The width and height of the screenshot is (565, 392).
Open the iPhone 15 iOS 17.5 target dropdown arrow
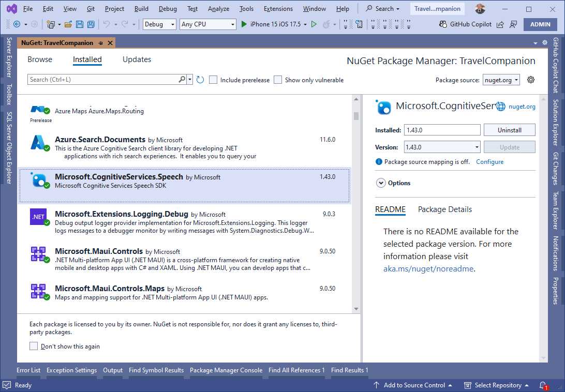click(x=305, y=24)
